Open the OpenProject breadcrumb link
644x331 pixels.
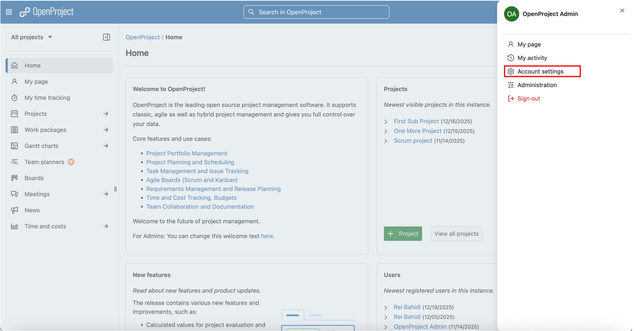pyautogui.click(x=143, y=37)
